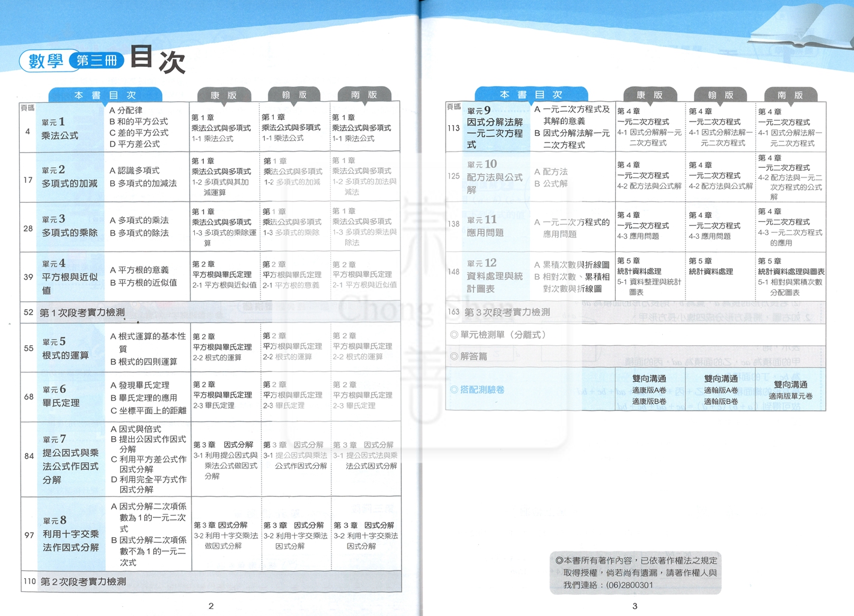Select the 康版 column header on page 2
This screenshot has height=616, width=854.
224,95
